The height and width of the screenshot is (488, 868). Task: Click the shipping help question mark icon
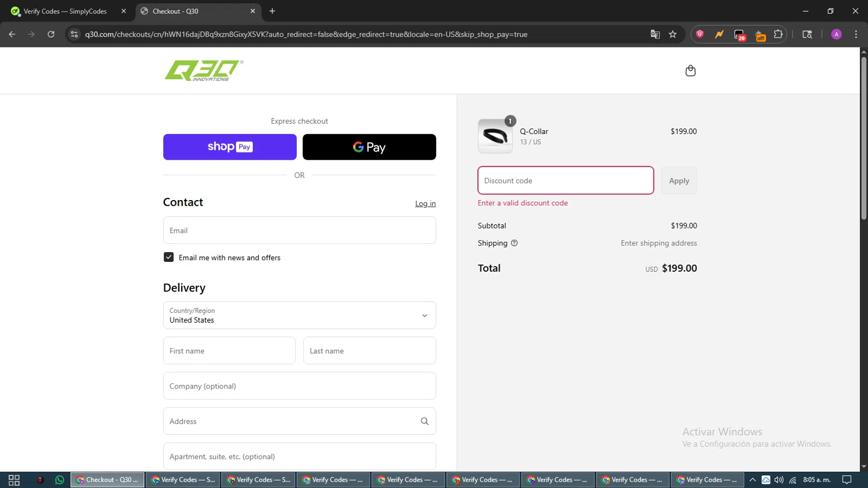(x=514, y=243)
